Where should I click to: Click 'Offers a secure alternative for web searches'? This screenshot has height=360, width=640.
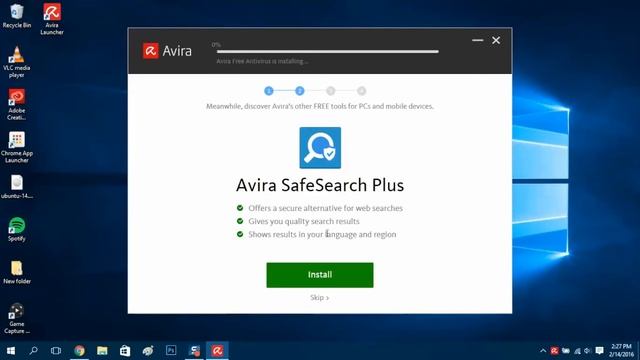tap(325, 208)
